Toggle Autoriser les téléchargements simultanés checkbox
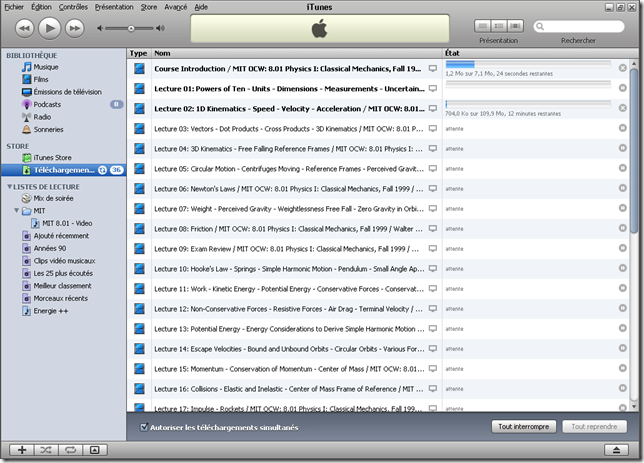Viewport: 644px width, 463px height. [144, 427]
